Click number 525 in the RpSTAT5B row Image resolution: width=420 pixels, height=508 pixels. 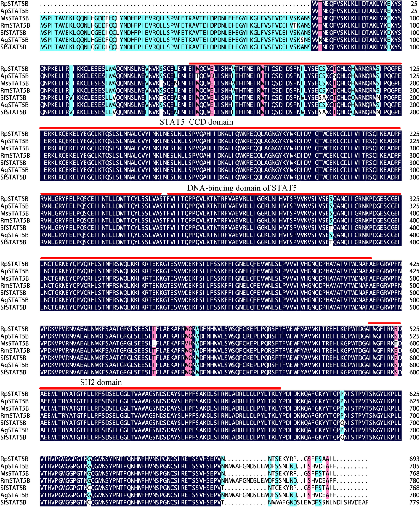[414, 329]
